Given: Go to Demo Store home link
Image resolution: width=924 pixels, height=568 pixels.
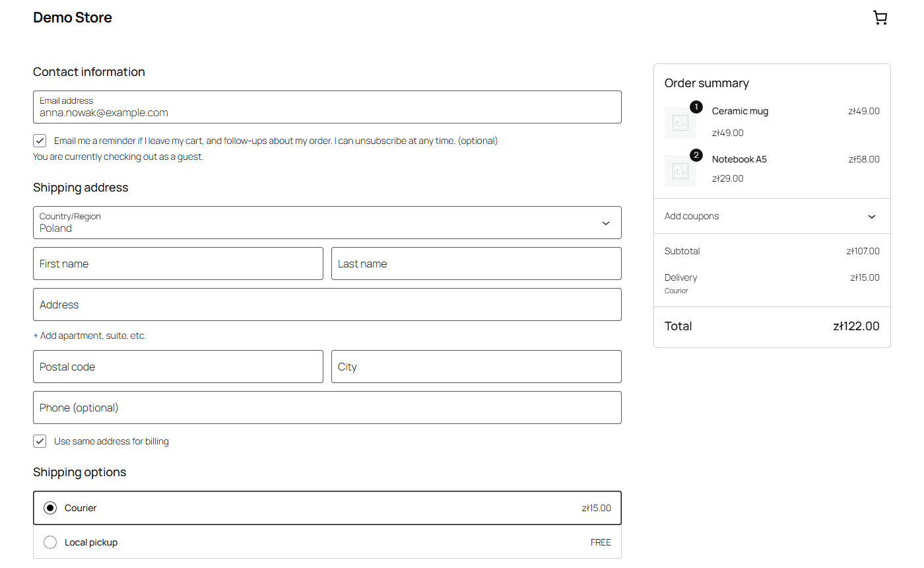Looking at the screenshot, I should [73, 18].
